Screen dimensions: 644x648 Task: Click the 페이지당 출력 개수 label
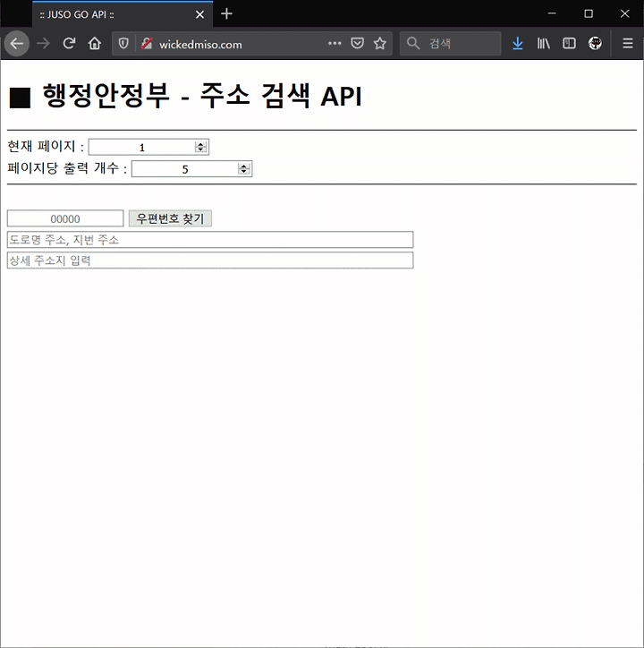pos(67,168)
